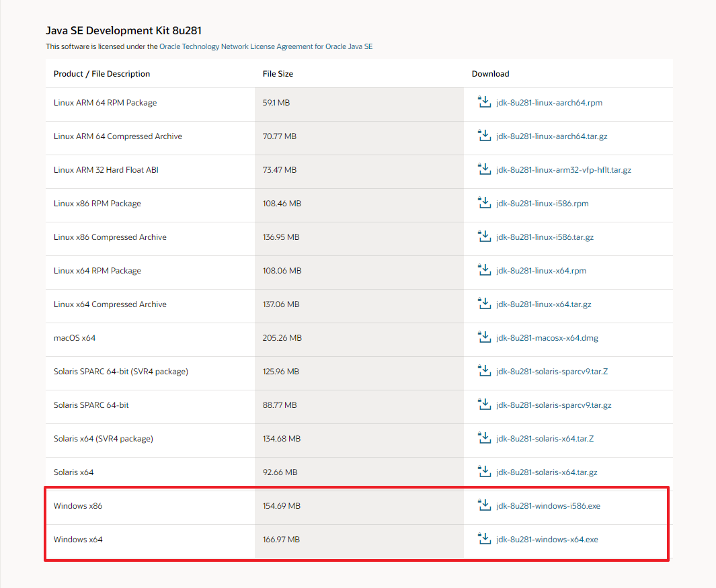Select Linux ARM 64 RPM Package text
716x588 pixels.
tap(105, 103)
